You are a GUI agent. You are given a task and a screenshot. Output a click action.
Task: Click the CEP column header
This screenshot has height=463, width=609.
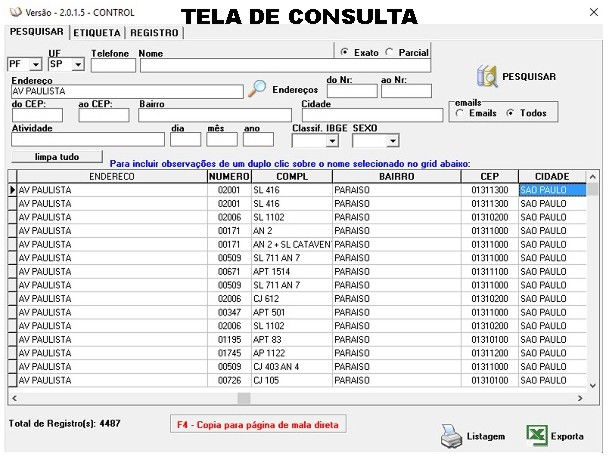coord(490,177)
